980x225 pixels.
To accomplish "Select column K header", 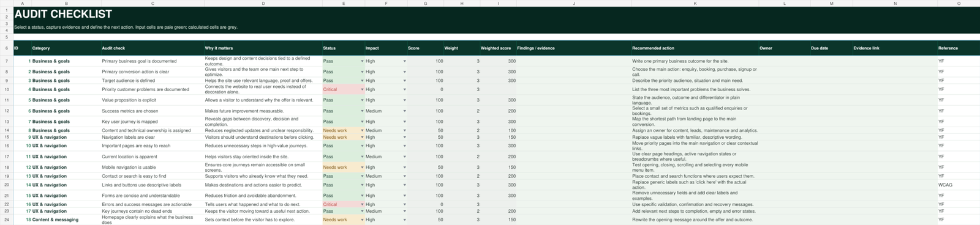I will click(x=695, y=3).
